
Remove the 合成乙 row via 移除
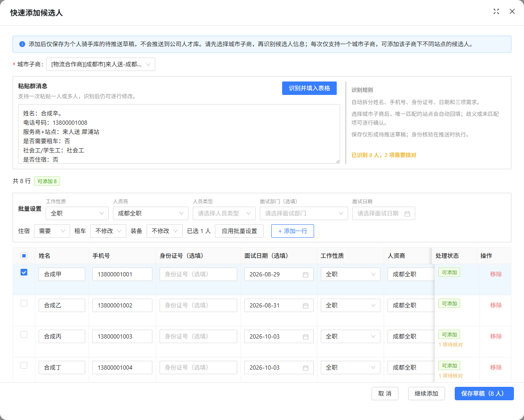click(496, 305)
